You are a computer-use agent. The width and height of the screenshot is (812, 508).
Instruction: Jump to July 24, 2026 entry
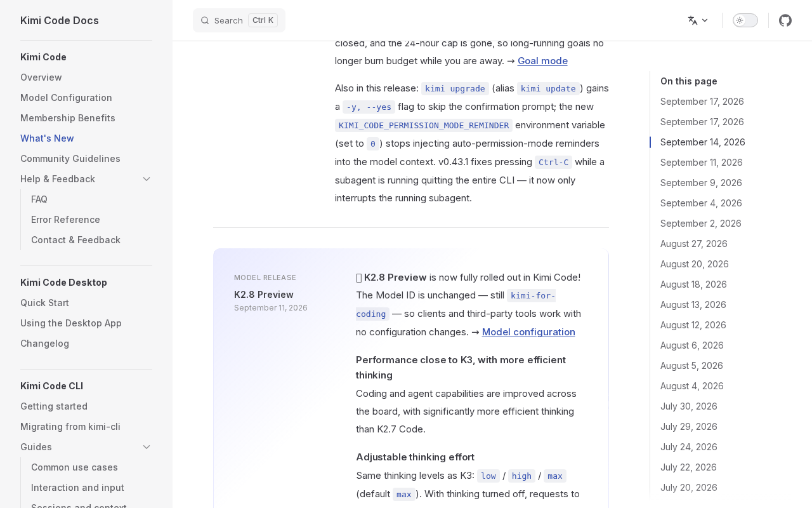pos(689,447)
